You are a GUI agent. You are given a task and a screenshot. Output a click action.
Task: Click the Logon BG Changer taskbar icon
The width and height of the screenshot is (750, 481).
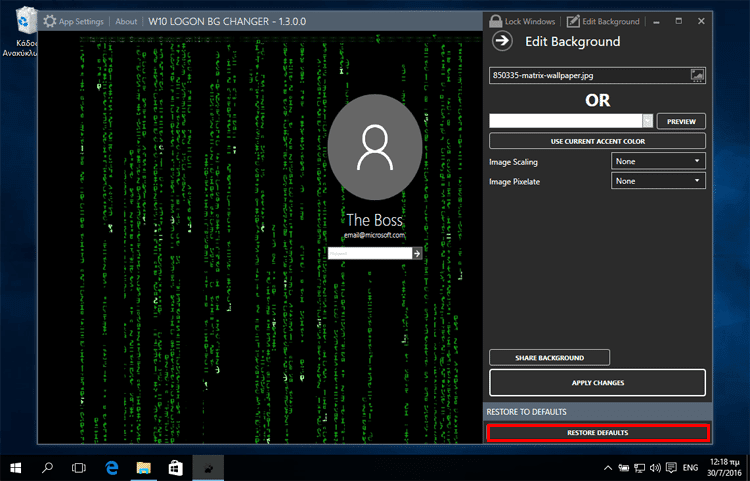[208, 468]
